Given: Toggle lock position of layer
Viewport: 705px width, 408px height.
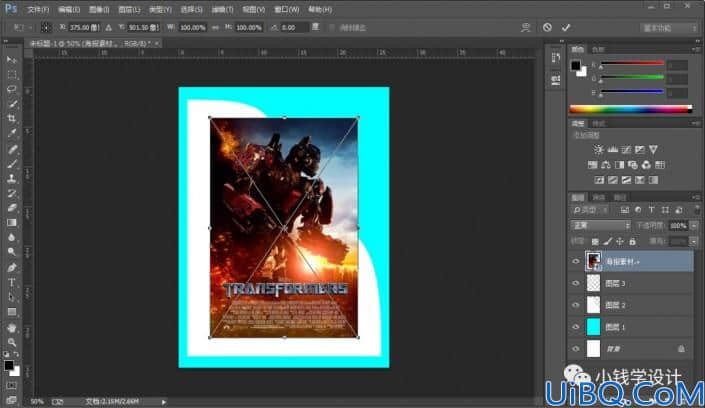Looking at the screenshot, I should click(620, 242).
